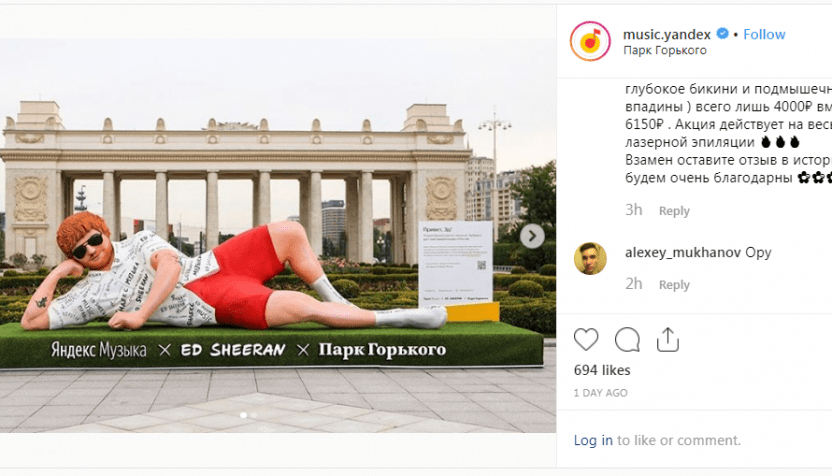Reply to the 3h old comment
Screen dimensions: 832x476
point(674,211)
